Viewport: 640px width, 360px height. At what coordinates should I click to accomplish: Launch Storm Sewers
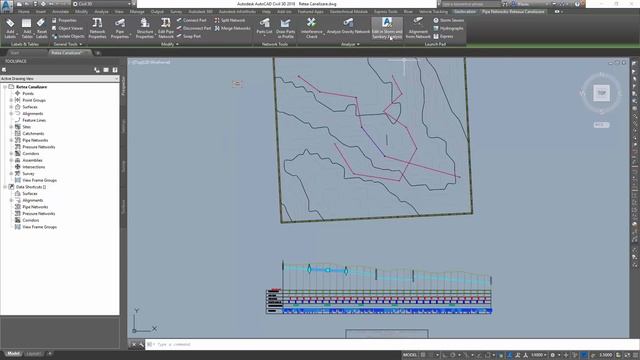[x=449, y=20]
